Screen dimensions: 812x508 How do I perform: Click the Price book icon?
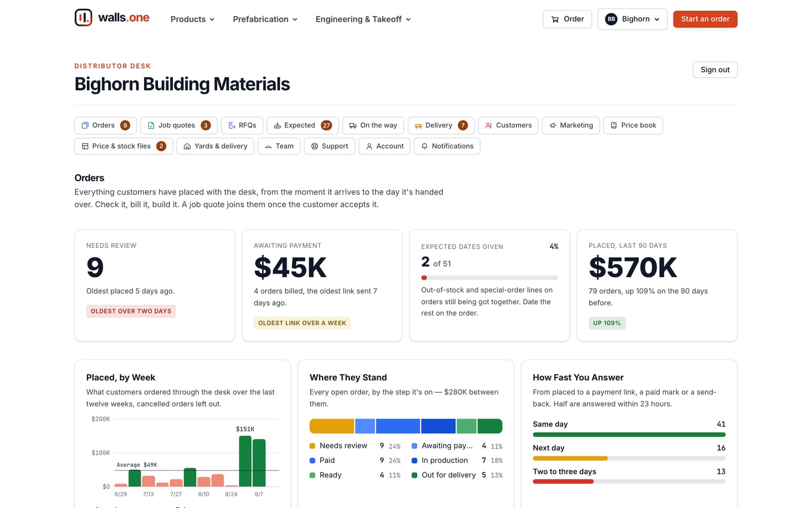tap(614, 125)
